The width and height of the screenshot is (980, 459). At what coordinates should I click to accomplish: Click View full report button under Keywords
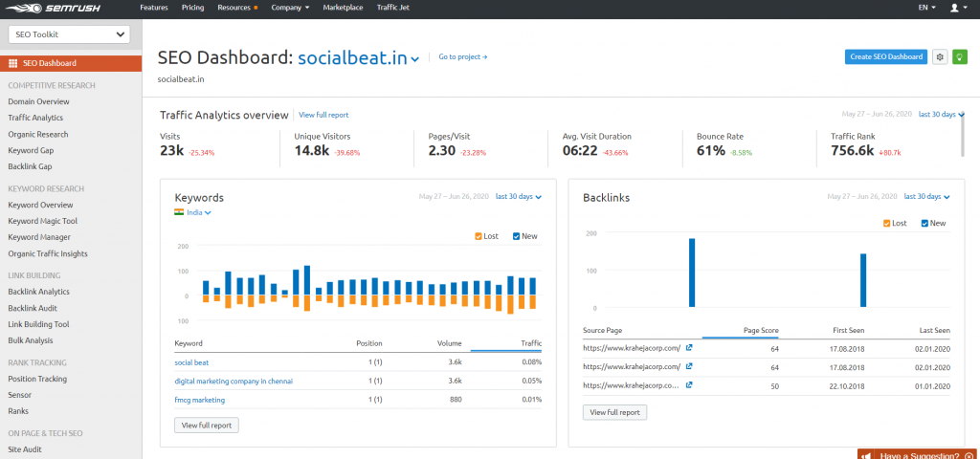click(x=207, y=426)
